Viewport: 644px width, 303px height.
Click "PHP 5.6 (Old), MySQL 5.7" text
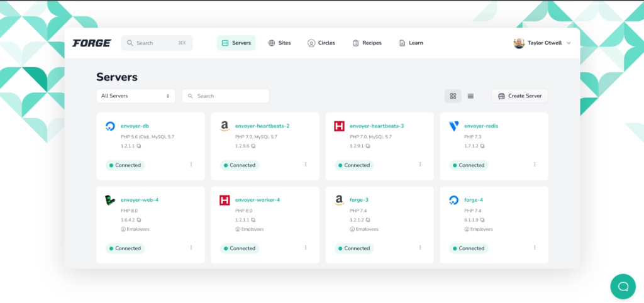tap(147, 136)
